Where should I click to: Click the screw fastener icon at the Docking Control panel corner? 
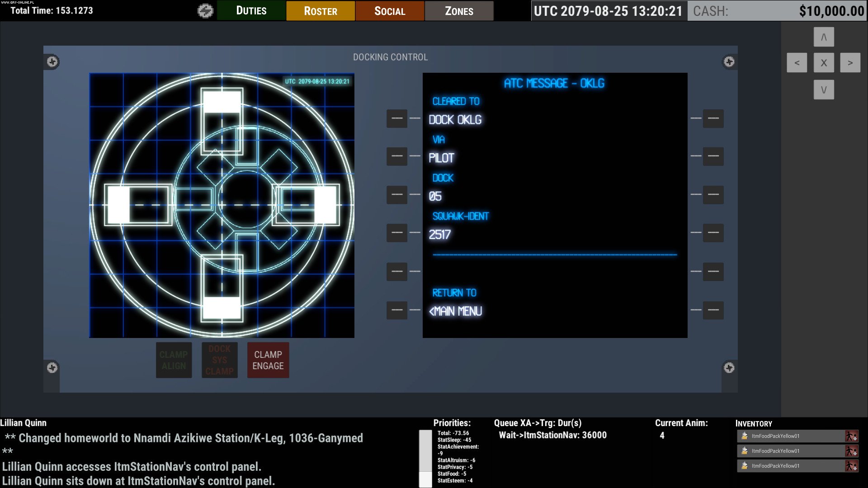(x=53, y=62)
